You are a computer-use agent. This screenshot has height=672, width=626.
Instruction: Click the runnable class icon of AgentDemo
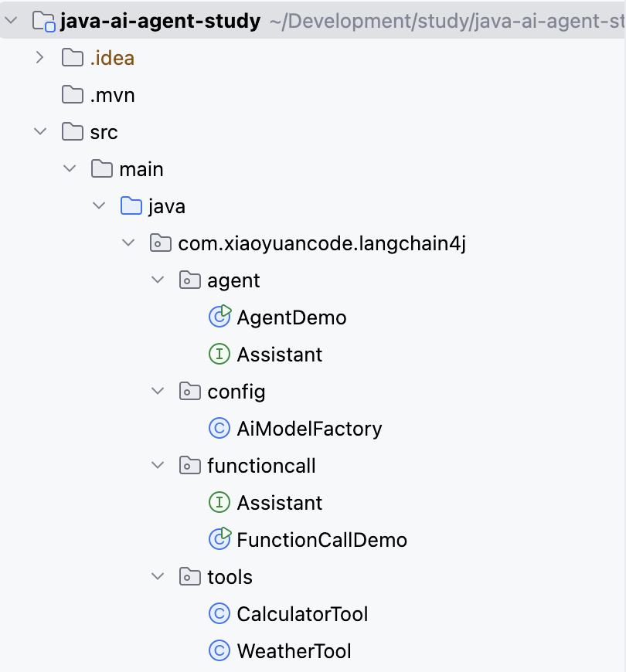pyautogui.click(x=220, y=316)
